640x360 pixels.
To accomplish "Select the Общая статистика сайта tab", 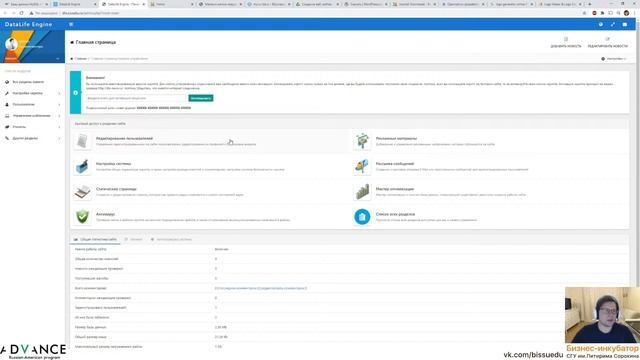I will coord(96,240).
